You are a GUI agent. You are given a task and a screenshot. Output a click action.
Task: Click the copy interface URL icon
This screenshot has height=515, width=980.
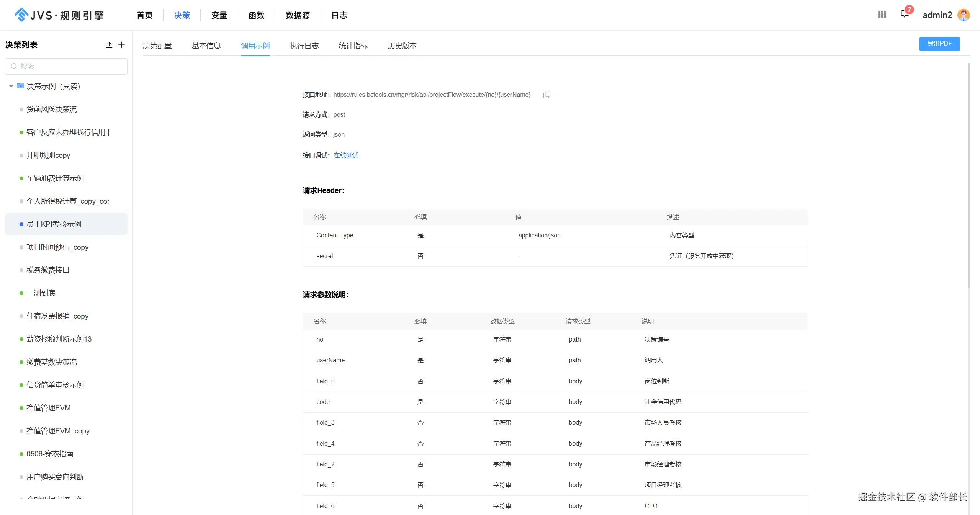546,95
